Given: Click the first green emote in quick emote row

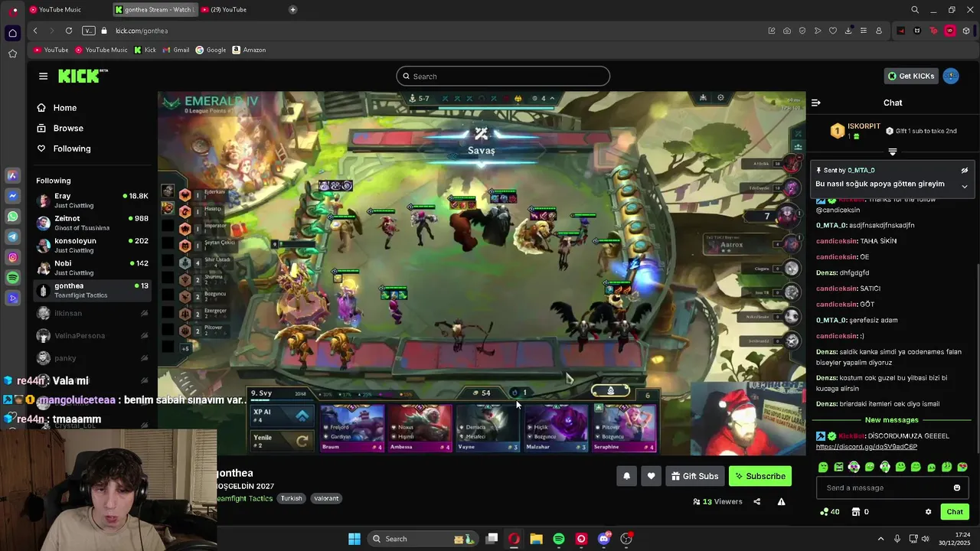Looking at the screenshot, I should tap(823, 467).
